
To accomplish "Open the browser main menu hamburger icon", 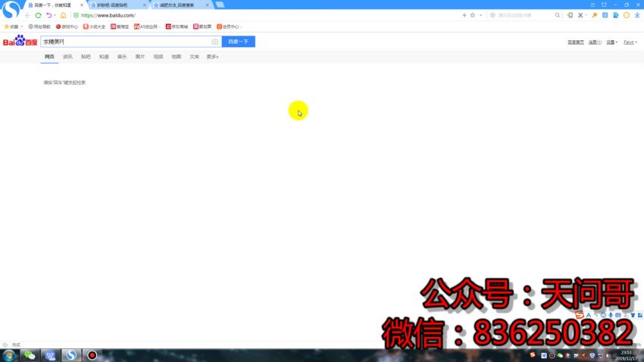I will click(592, 5).
